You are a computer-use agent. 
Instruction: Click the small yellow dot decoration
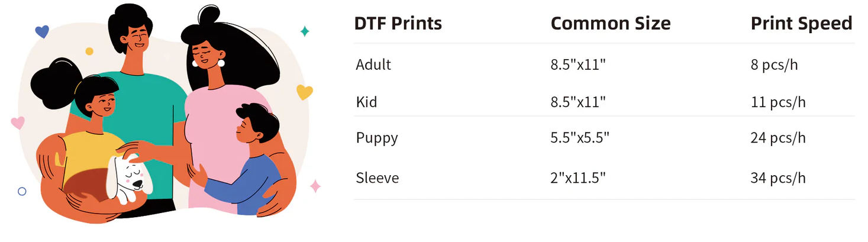click(89, 51)
